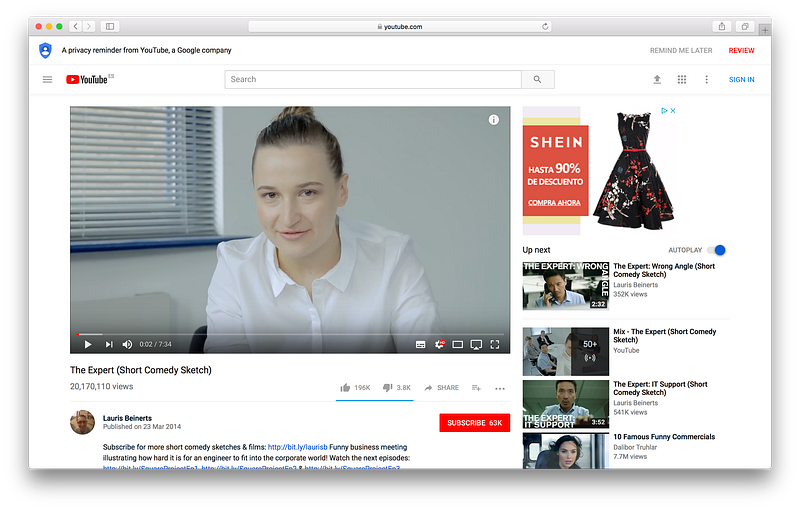Click the youtube.com address bar
800x510 pixels.
[399, 27]
